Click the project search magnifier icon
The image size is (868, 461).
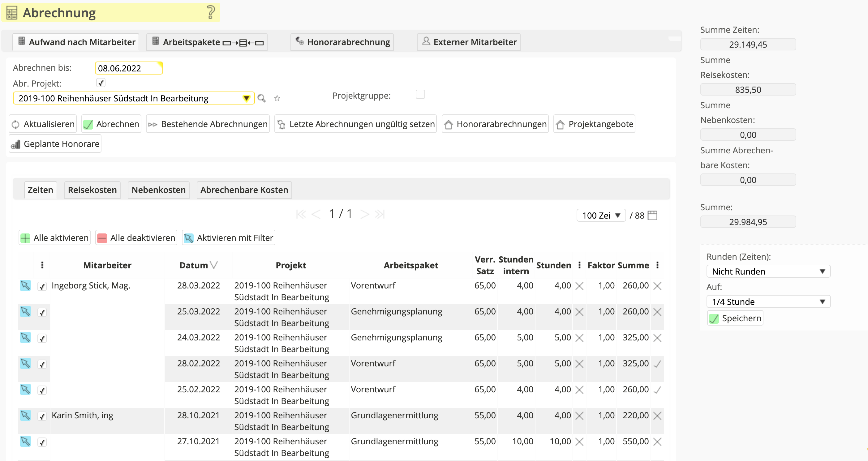261,98
